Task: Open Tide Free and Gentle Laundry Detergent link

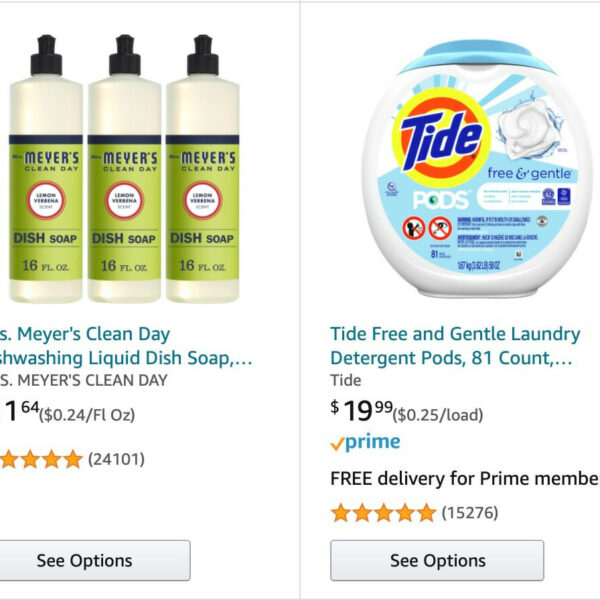Action: 455,345
